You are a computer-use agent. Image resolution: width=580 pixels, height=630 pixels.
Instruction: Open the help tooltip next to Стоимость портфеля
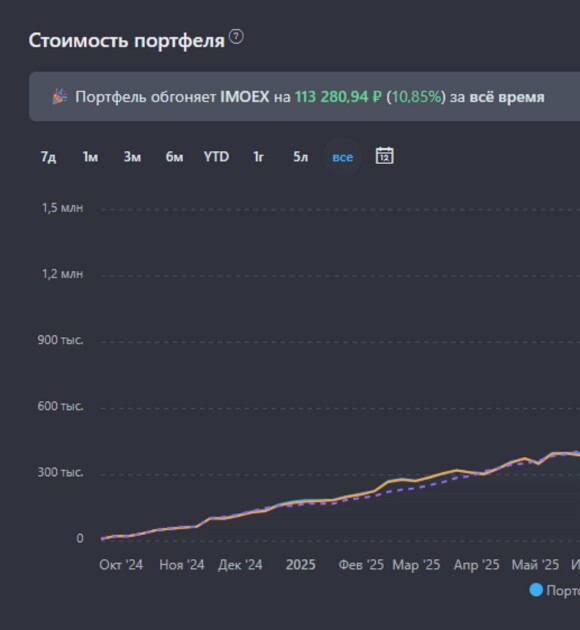coord(236,37)
